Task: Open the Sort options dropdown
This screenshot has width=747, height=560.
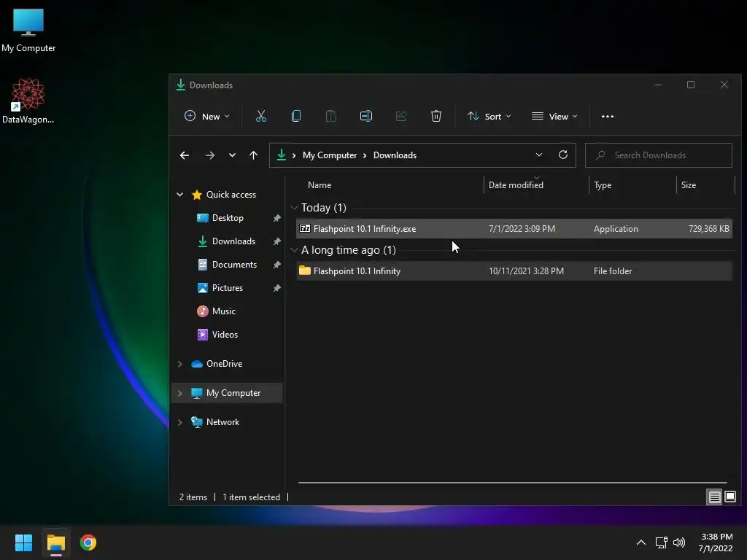Action: (x=489, y=116)
